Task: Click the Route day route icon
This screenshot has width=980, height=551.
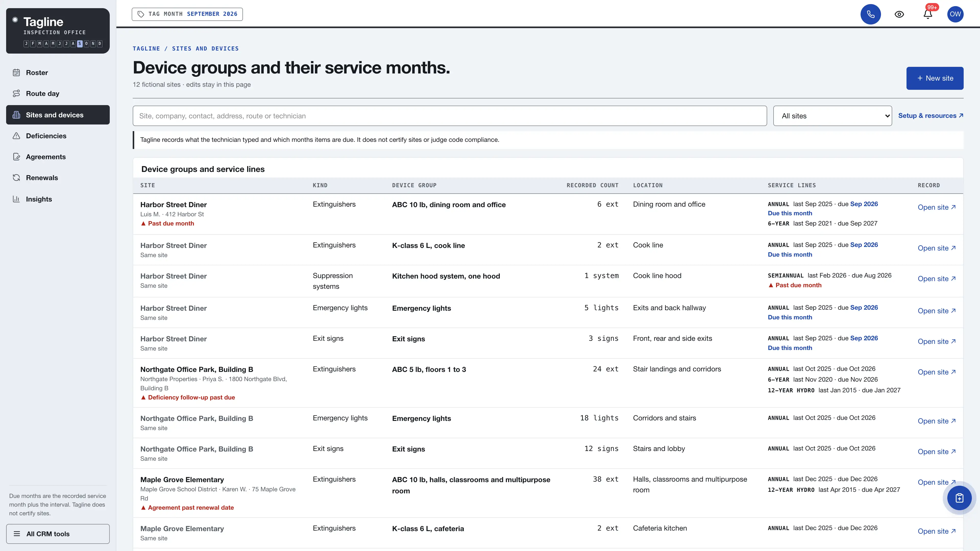Action: click(16, 94)
